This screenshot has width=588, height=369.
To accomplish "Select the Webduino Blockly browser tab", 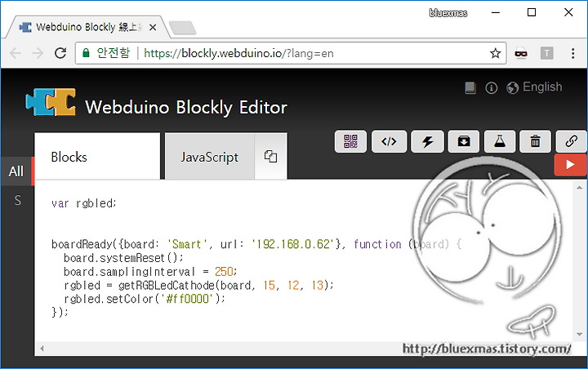I will (x=87, y=27).
